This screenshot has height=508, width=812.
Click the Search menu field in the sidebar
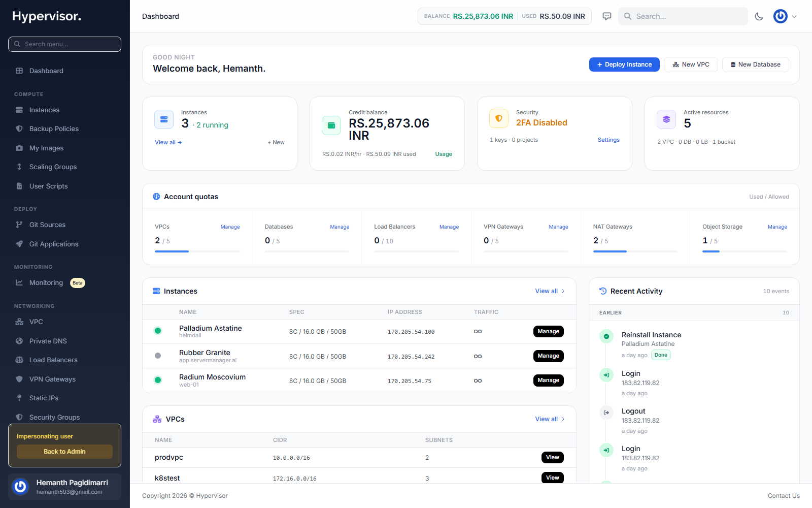(64, 44)
